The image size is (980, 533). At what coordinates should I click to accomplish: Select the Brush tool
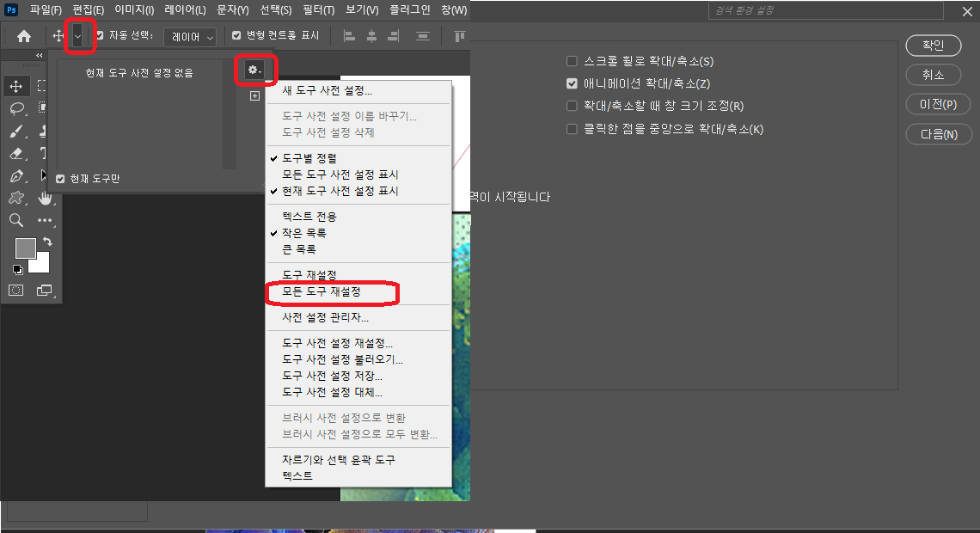click(x=15, y=132)
